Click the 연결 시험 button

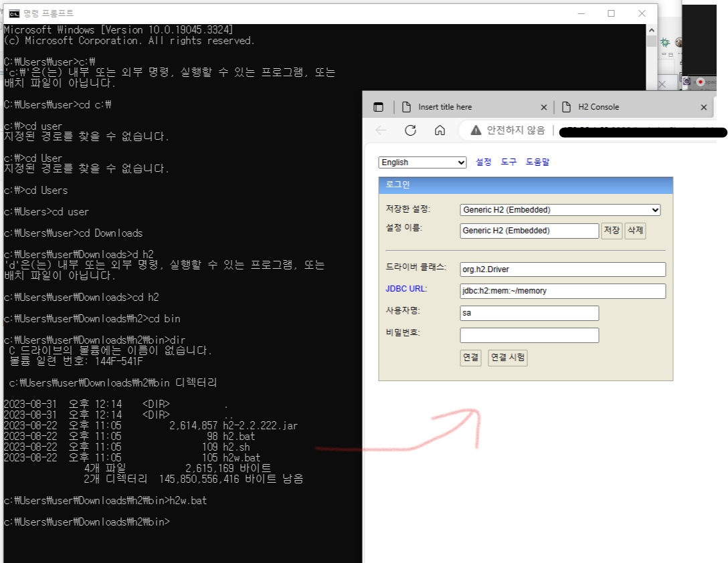point(507,357)
